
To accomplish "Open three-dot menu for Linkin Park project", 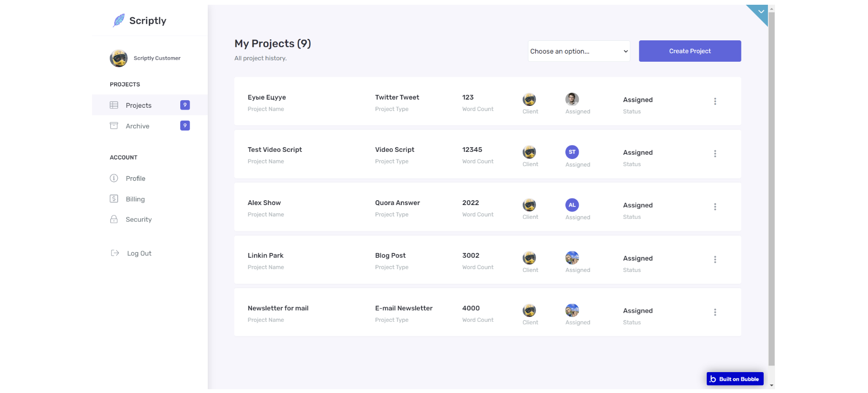I will (x=715, y=260).
